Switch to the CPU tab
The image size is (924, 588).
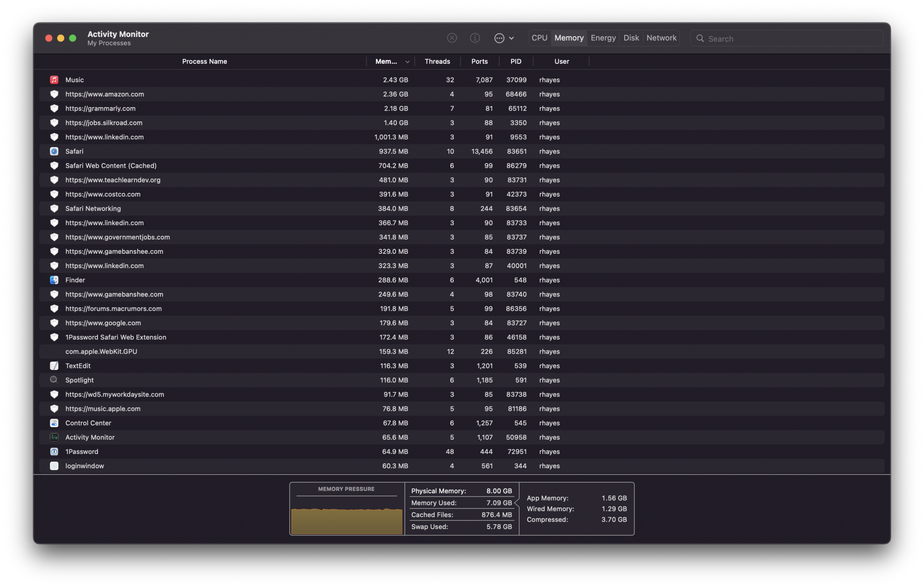539,38
